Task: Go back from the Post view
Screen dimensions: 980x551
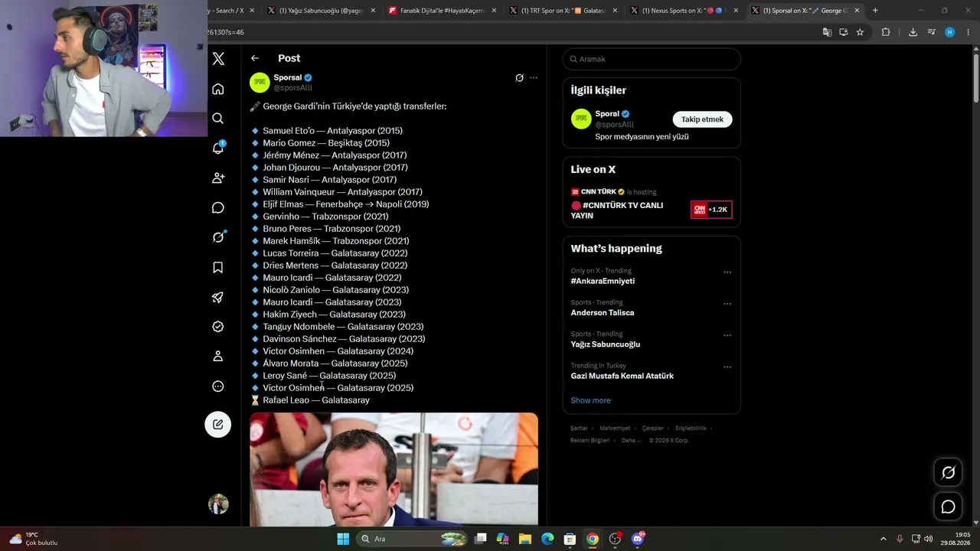Action: click(255, 58)
